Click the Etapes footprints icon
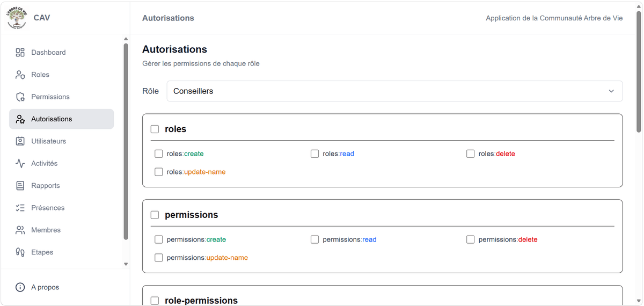This screenshot has width=644, height=306. [x=20, y=252]
